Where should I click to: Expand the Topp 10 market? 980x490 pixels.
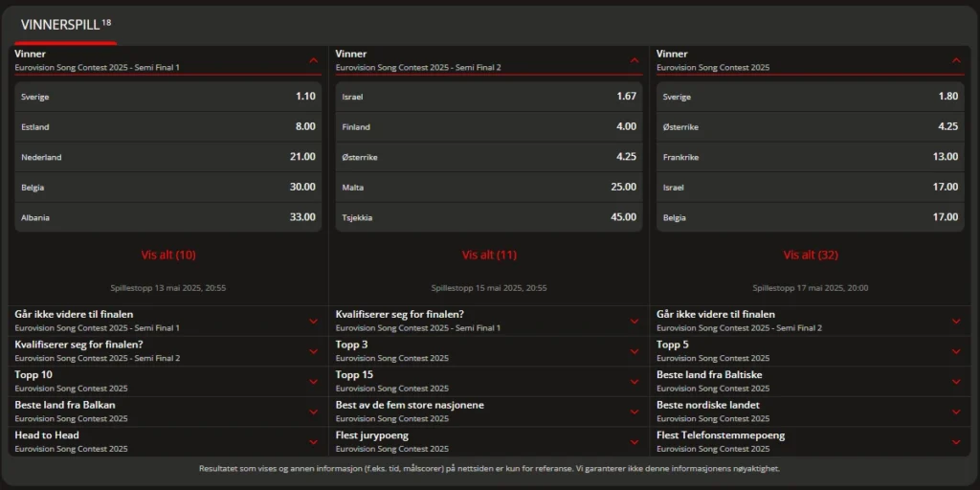168,381
